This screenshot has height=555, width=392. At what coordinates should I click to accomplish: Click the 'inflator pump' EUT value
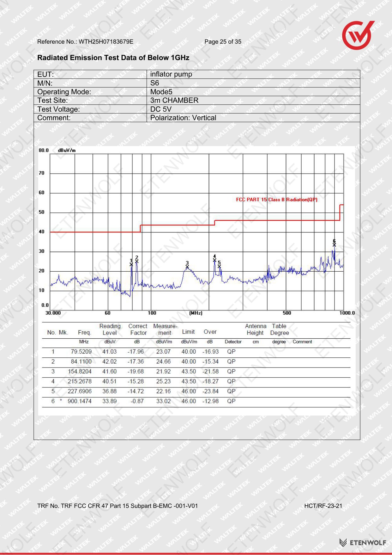click(171, 74)
